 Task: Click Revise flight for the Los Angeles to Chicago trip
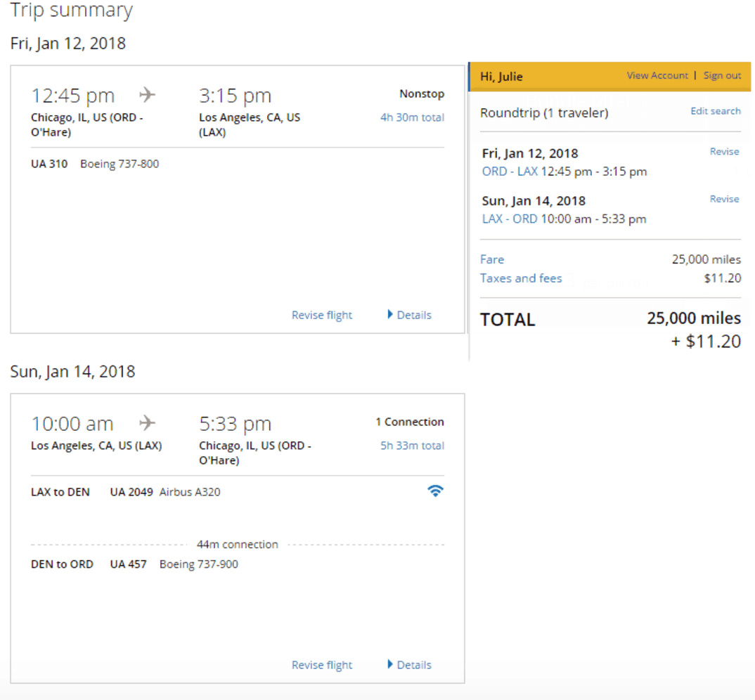(x=322, y=665)
